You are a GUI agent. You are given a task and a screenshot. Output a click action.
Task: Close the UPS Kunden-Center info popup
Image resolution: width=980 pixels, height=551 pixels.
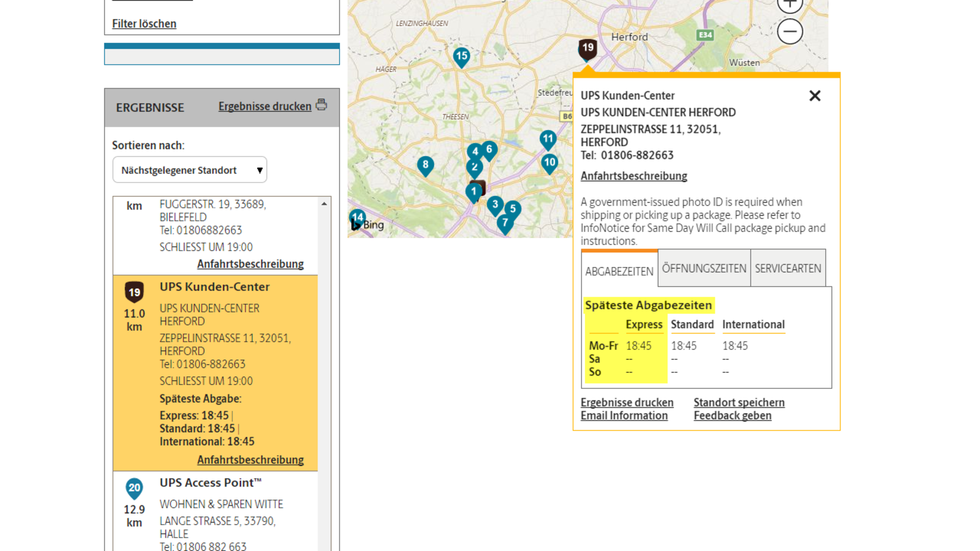click(815, 96)
